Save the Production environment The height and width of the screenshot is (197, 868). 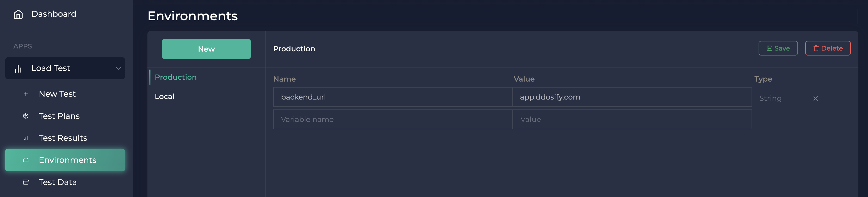coord(778,48)
